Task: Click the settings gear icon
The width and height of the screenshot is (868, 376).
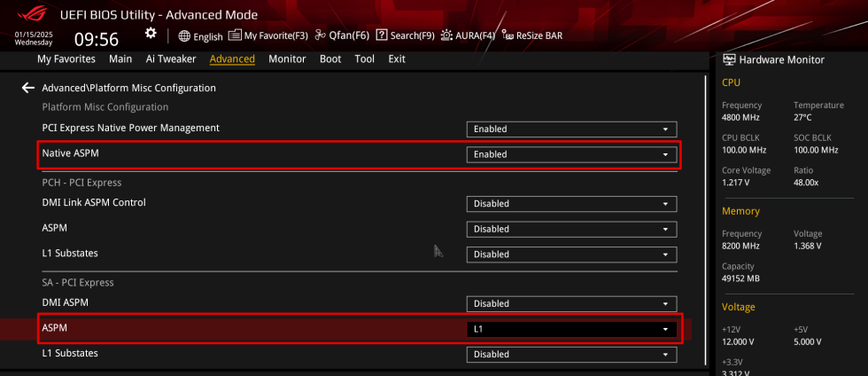Action: (x=151, y=34)
